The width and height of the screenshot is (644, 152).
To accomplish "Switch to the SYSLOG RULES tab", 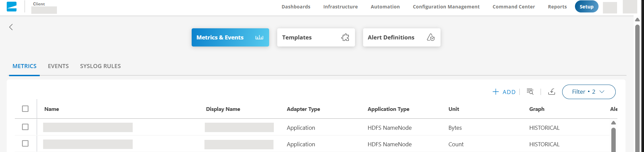I will pyautogui.click(x=100, y=66).
